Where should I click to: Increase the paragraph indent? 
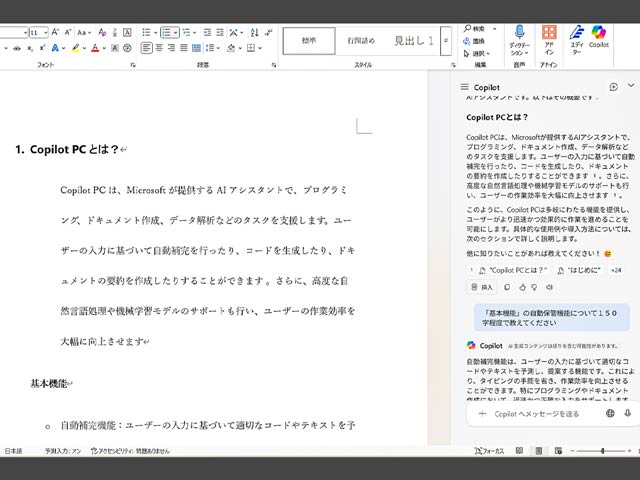click(x=220, y=32)
